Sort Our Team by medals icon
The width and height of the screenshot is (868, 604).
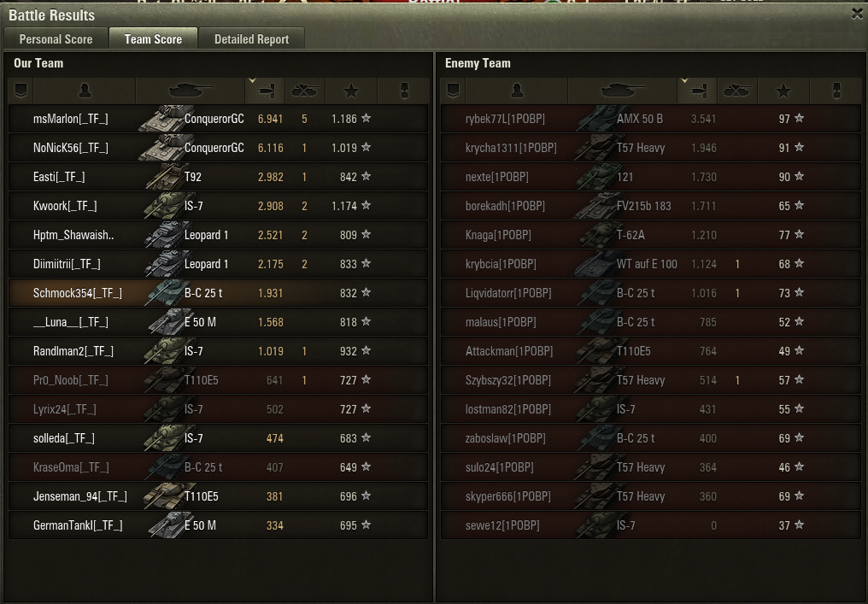coord(403,91)
